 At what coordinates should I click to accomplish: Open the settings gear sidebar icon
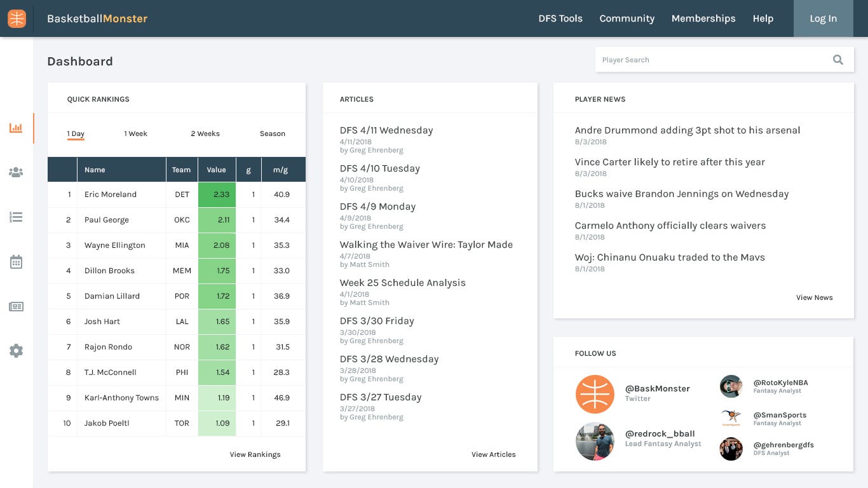pyautogui.click(x=16, y=351)
